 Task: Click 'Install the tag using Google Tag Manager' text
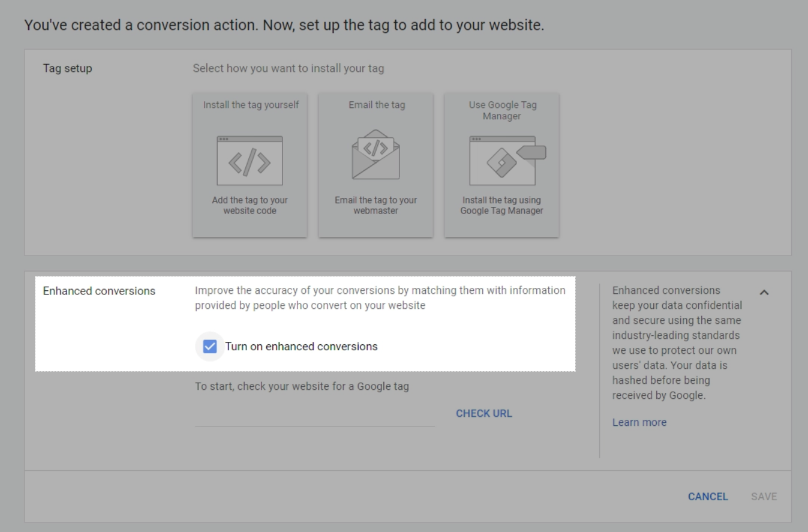point(501,205)
